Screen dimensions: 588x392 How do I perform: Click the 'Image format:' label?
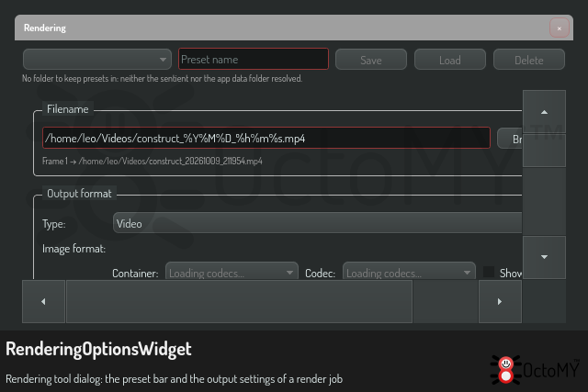click(73, 249)
